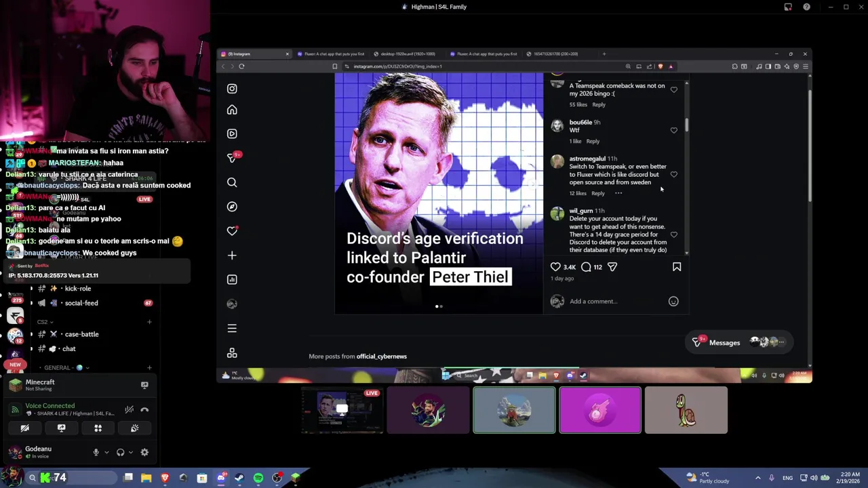Save post with bookmark icon

pyautogui.click(x=677, y=267)
